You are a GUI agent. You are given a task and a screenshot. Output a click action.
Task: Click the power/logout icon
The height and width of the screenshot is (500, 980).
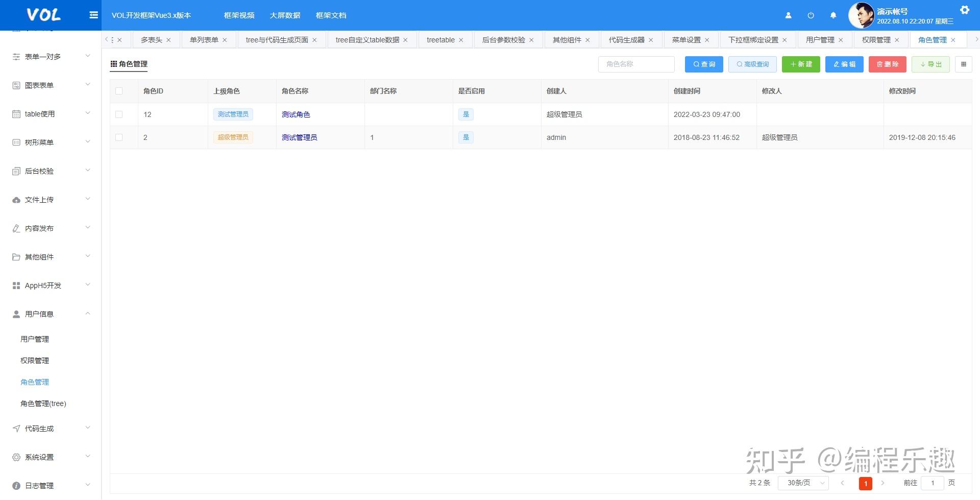tap(811, 15)
